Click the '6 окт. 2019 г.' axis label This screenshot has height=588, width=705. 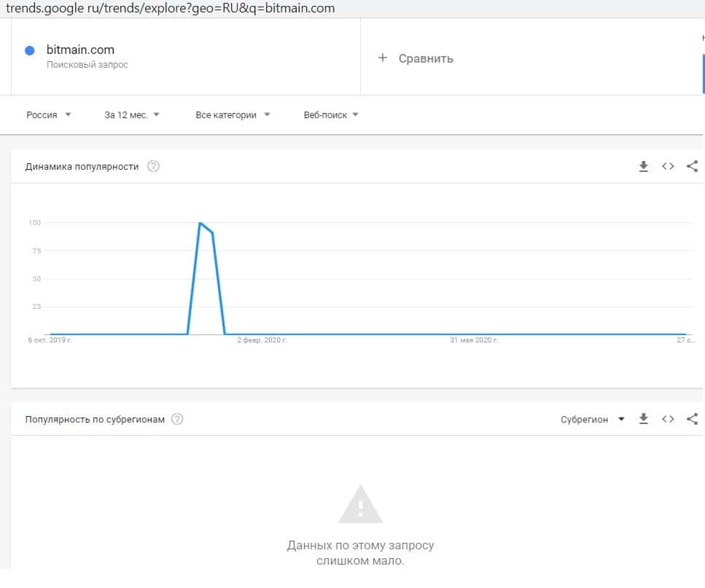50,340
